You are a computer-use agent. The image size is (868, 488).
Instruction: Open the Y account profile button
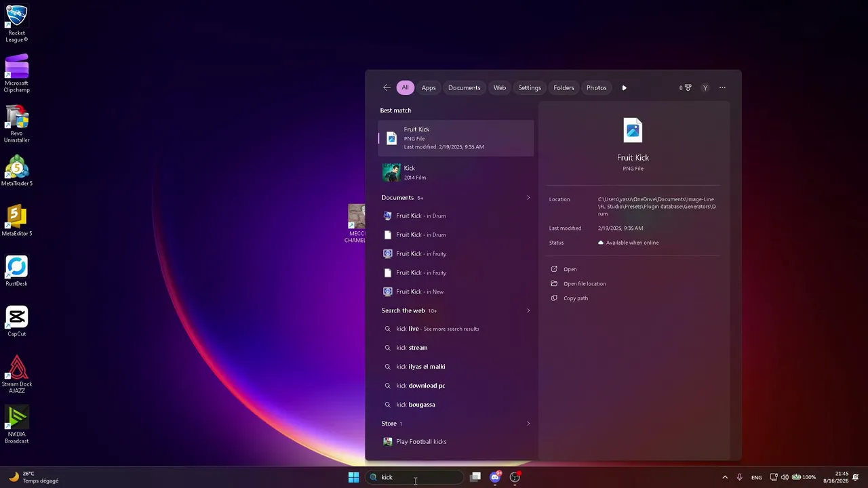(705, 87)
